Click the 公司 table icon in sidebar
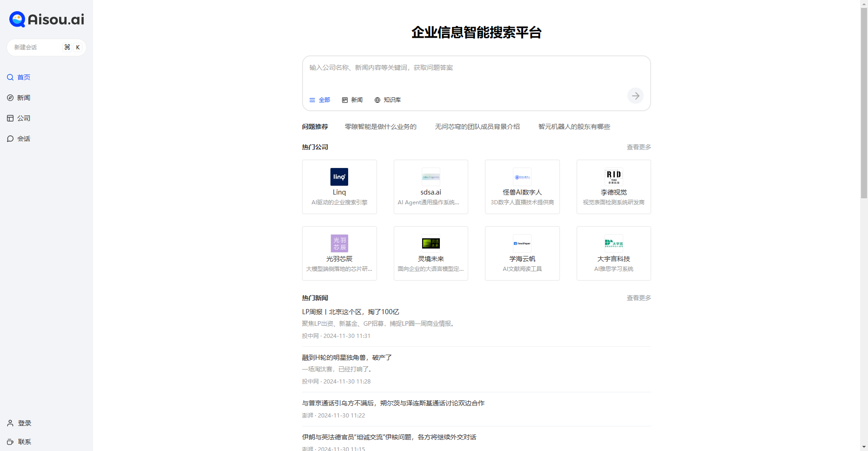Viewport: 868px width, 451px height. point(10,118)
